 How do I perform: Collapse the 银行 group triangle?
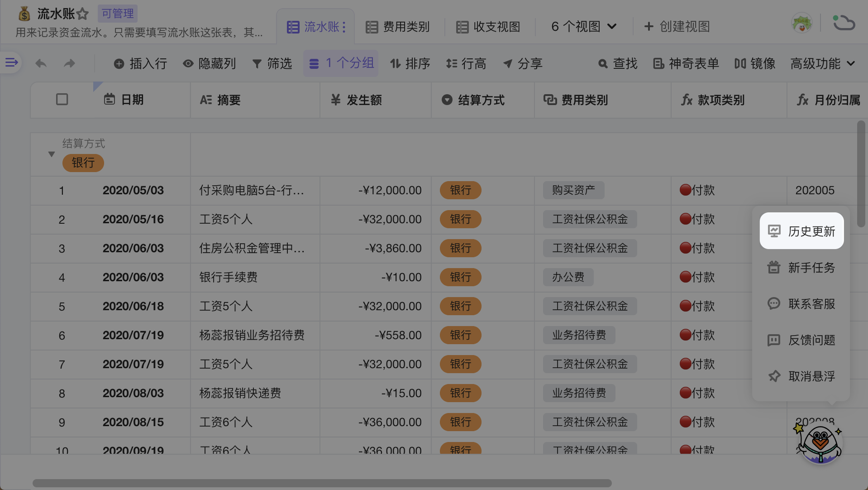[x=52, y=154]
